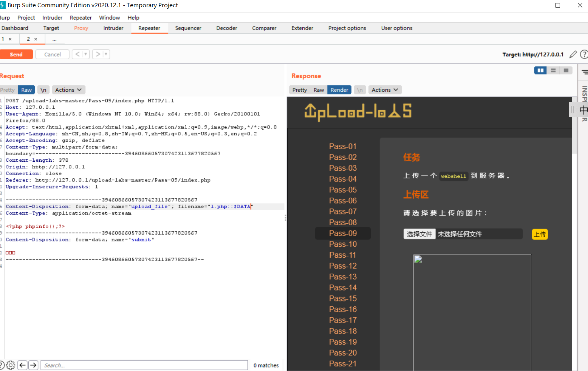This screenshot has width=588, height=371.
Task: Go to next request in history
Action: tap(98, 54)
